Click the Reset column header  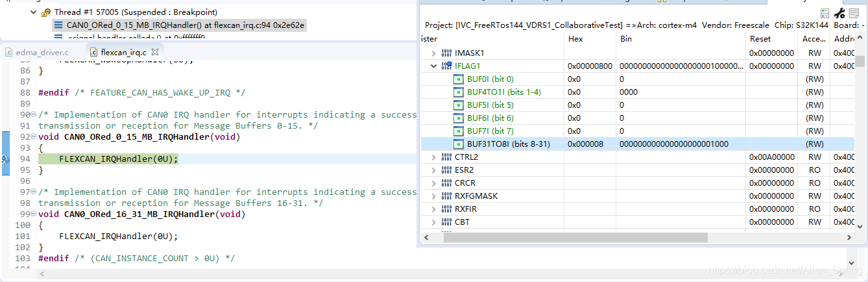760,39
